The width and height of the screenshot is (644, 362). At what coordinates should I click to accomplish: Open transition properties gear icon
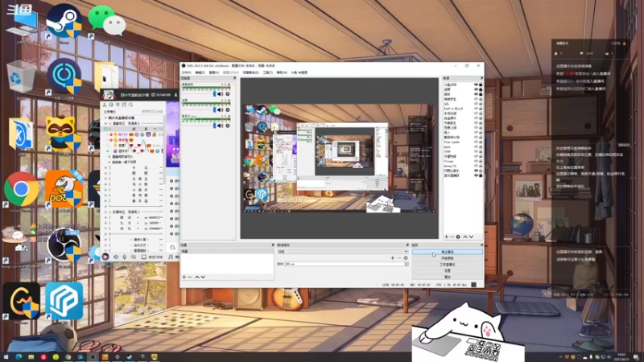tap(406, 257)
